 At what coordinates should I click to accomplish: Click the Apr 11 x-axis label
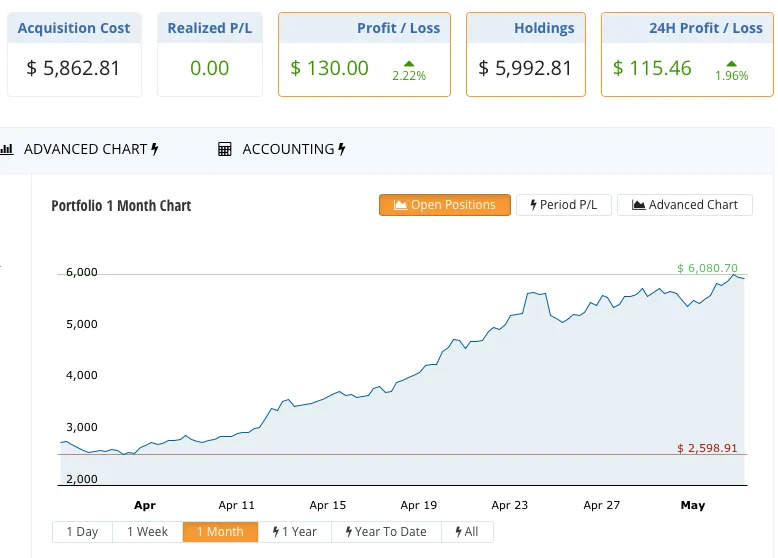[237, 505]
